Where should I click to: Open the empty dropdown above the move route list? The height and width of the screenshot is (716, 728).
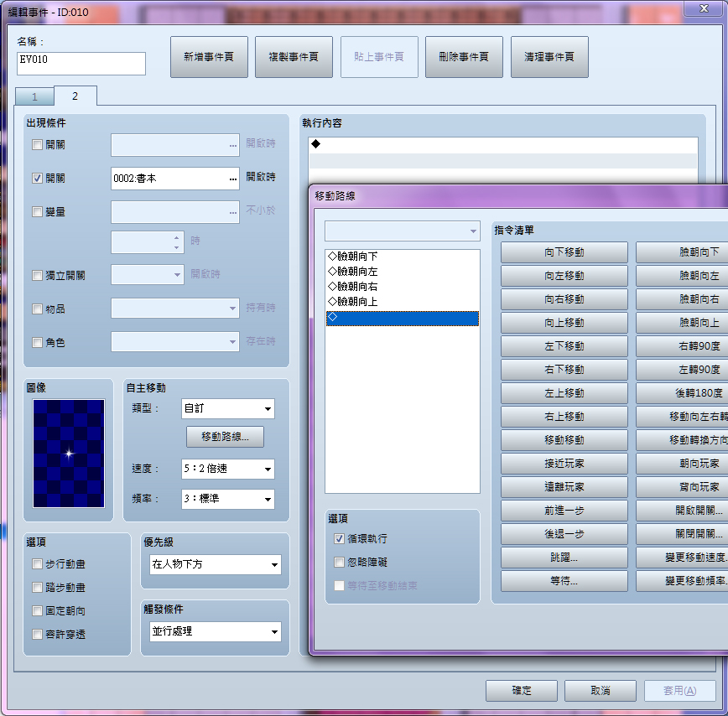tap(402, 231)
